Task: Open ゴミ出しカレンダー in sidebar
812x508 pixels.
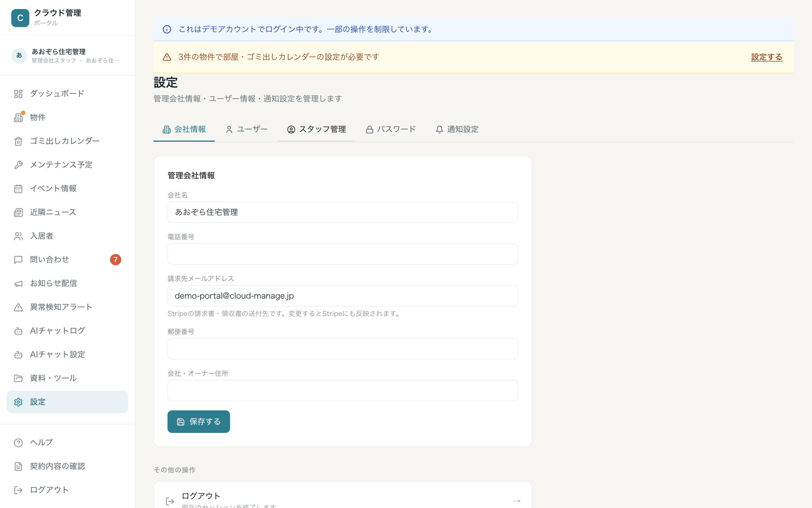Action: coord(67,141)
